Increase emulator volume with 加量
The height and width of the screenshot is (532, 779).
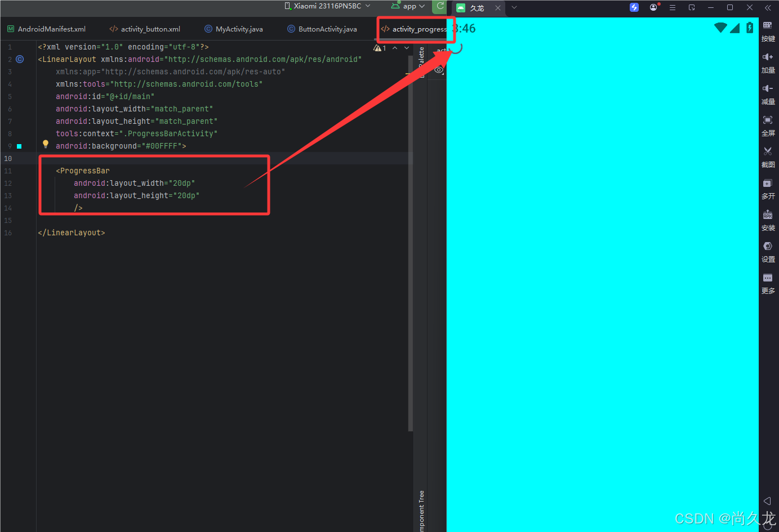click(768, 62)
